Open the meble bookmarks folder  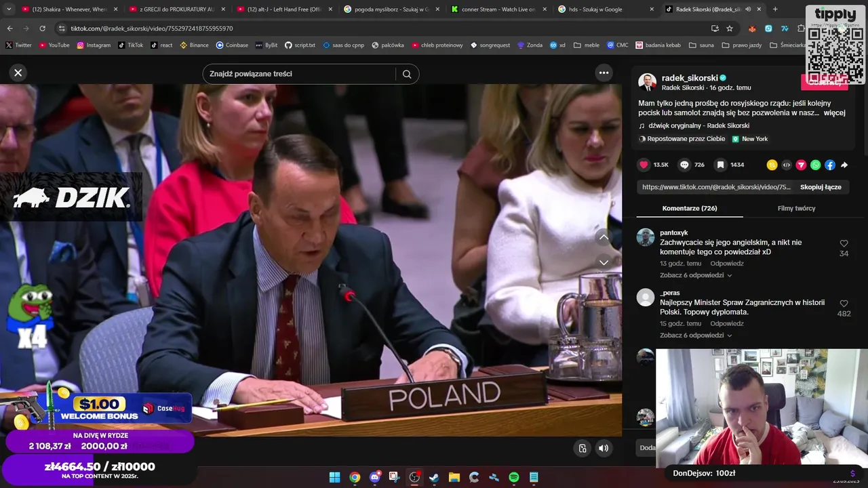coord(587,45)
